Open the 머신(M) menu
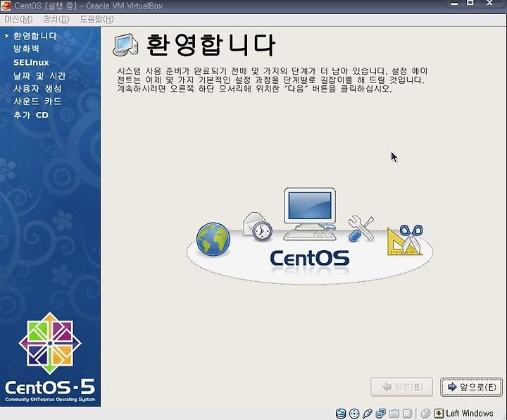The height and width of the screenshot is (420, 507). click(x=18, y=20)
